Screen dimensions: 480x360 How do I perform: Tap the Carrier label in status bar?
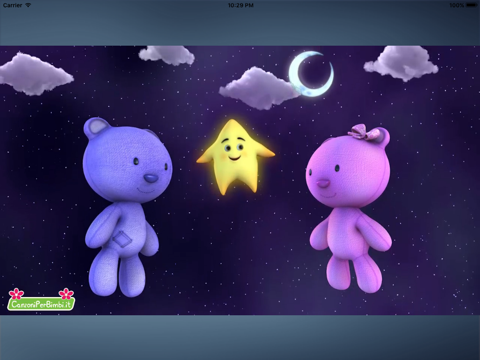tap(12, 5)
